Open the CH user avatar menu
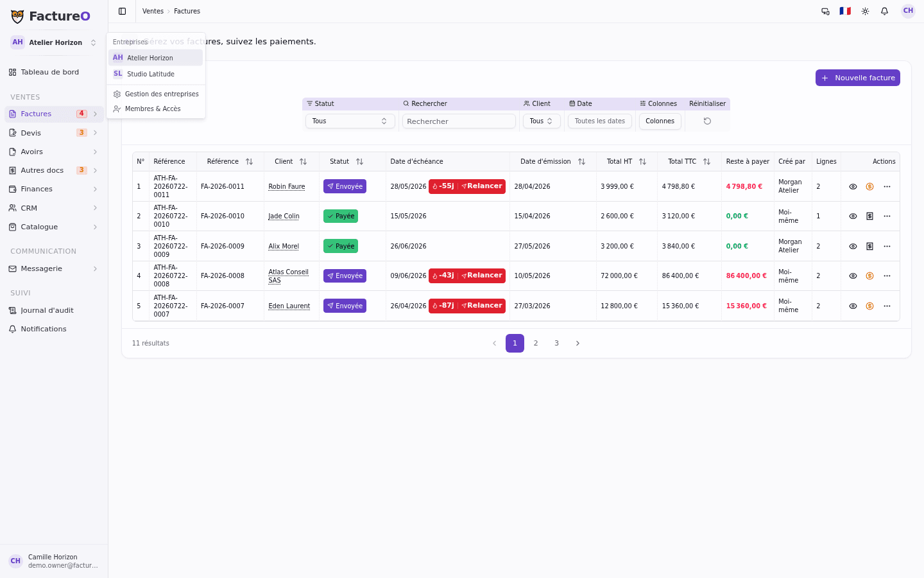 coord(908,11)
